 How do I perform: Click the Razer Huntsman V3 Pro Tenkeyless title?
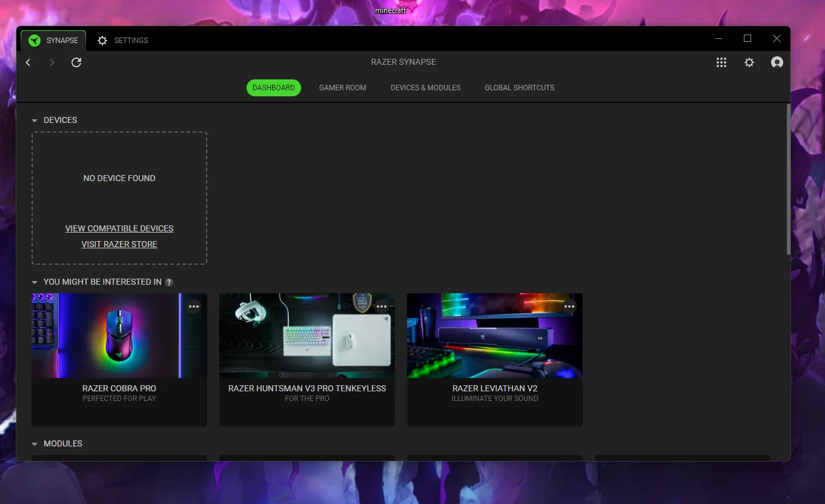point(307,388)
